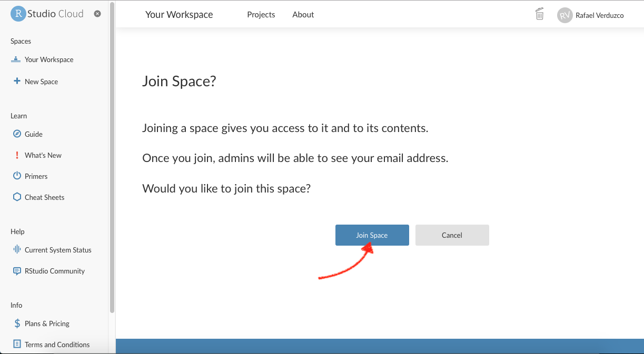Switch to the Projects tab
The height and width of the screenshot is (354, 644).
261,15
